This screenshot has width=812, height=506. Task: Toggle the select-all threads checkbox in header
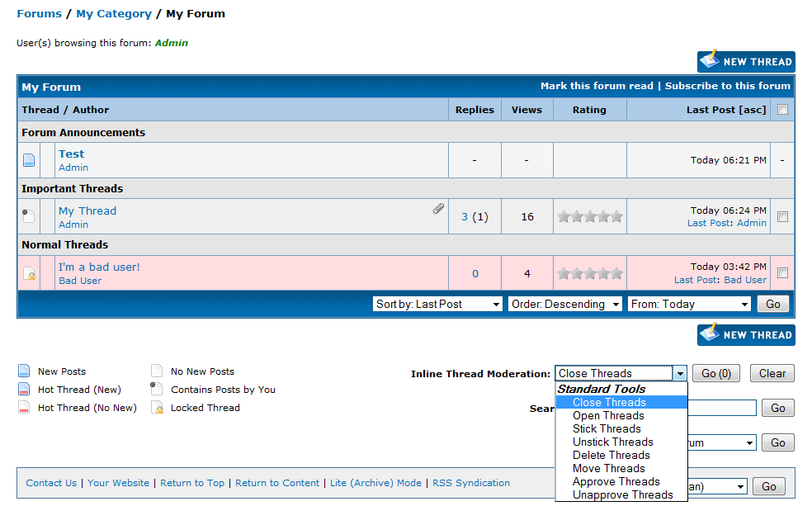782,109
